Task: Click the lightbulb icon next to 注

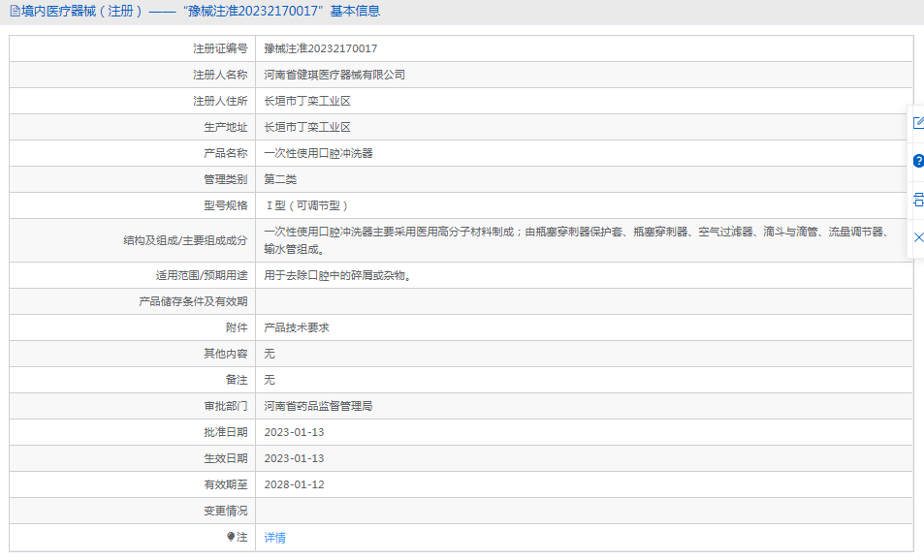Action: [231, 537]
